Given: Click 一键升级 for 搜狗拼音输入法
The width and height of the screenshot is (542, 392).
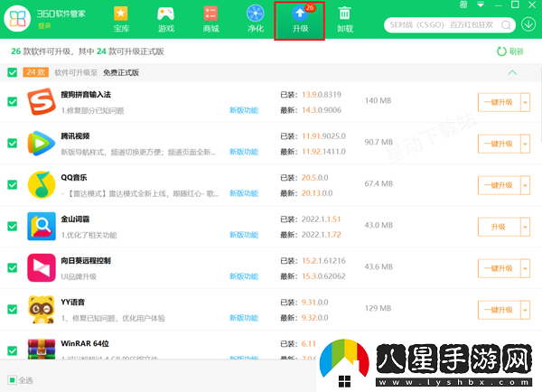Looking at the screenshot, I should pyautogui.click(x=499, y=102).
